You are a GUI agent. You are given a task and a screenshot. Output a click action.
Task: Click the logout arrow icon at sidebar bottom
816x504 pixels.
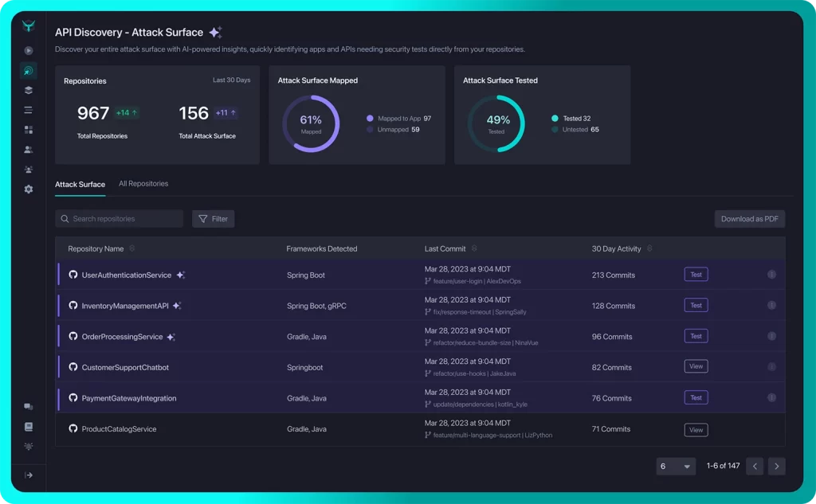[x=29, y=475]
